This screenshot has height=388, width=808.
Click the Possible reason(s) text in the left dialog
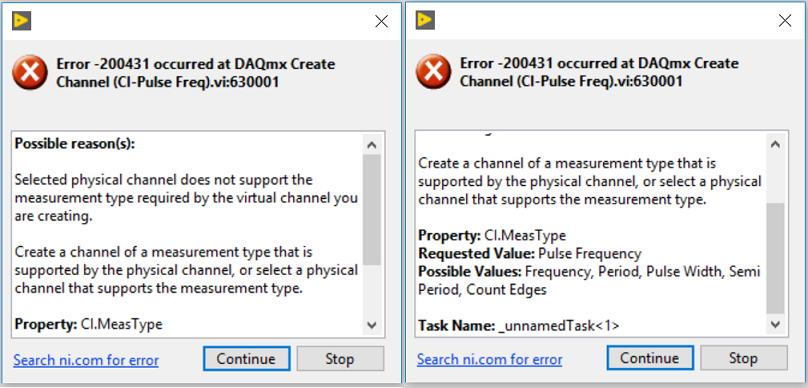click(x=75, y=144)
